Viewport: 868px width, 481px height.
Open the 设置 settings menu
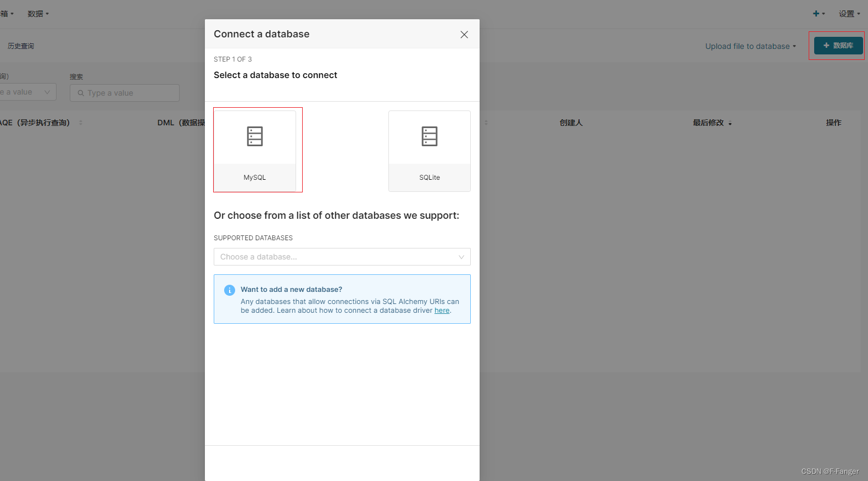[849, 14]
